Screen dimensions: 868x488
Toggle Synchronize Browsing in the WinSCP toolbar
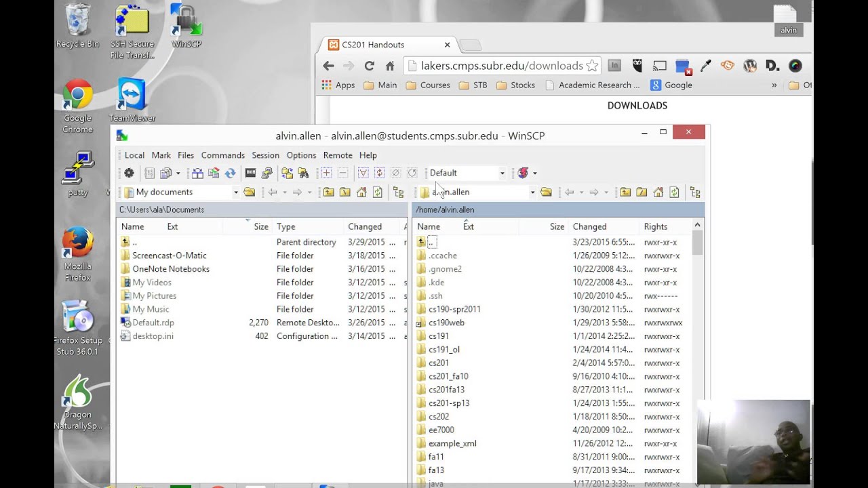(x=287, y=173)
